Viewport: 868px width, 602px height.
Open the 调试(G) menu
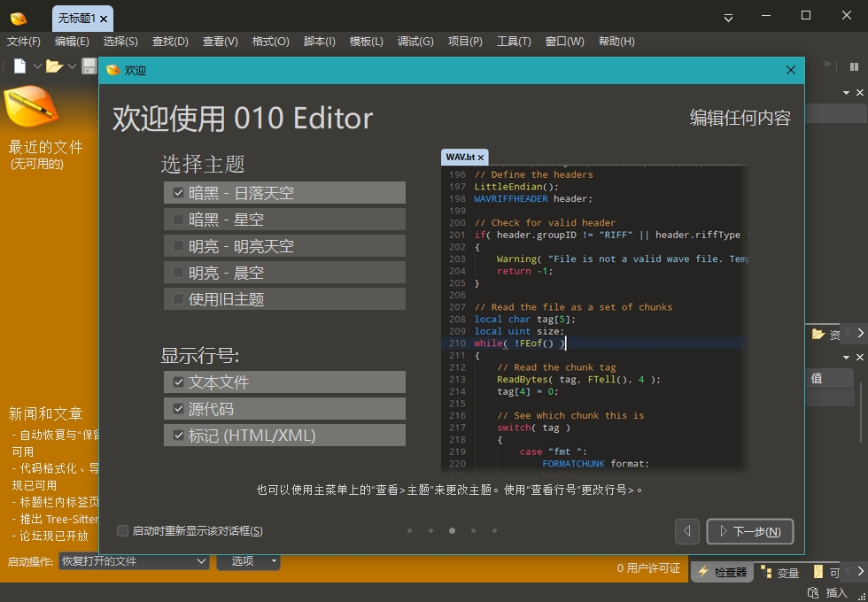pos(415,42)
